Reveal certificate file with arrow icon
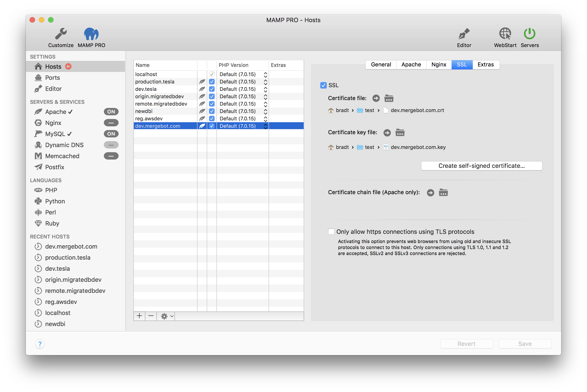587x392 pixels. (376, 98)
